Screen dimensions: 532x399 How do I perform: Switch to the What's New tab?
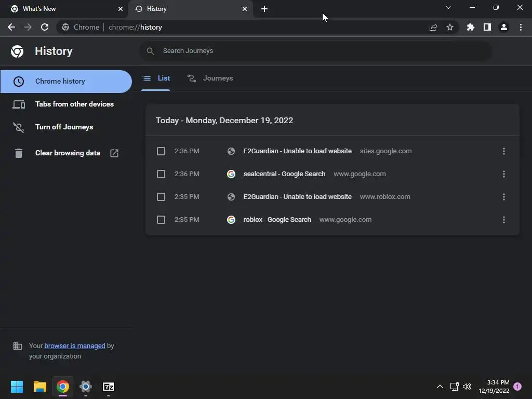coord(64,9)
